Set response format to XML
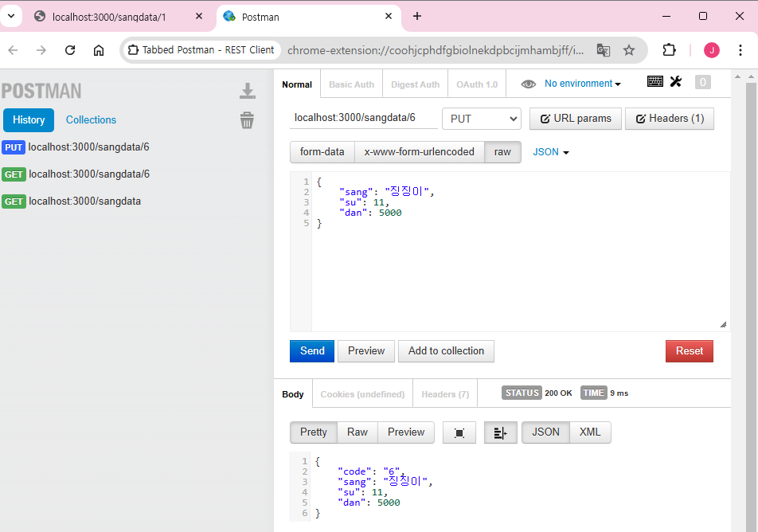Screen dimensions: 758x532 590,432
